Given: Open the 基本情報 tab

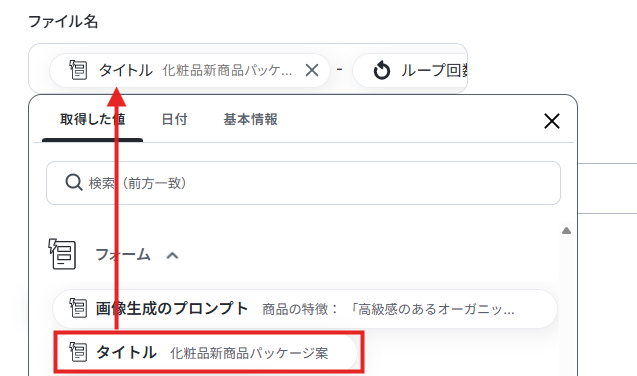Looking at the screenshot, I should (x=250, y=119).
